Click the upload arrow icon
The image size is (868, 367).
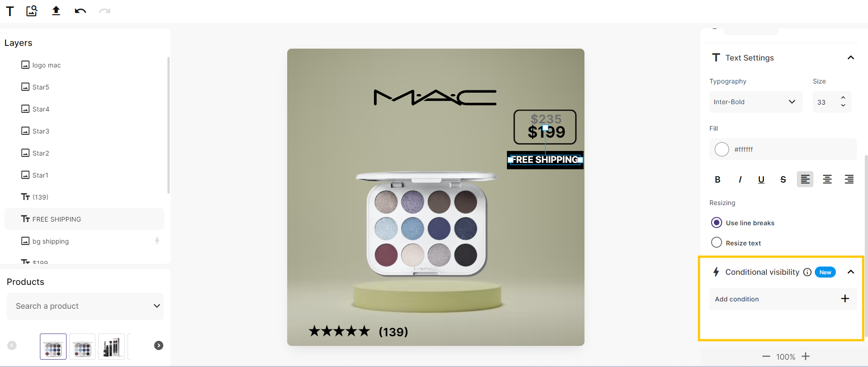click(56, 11)
